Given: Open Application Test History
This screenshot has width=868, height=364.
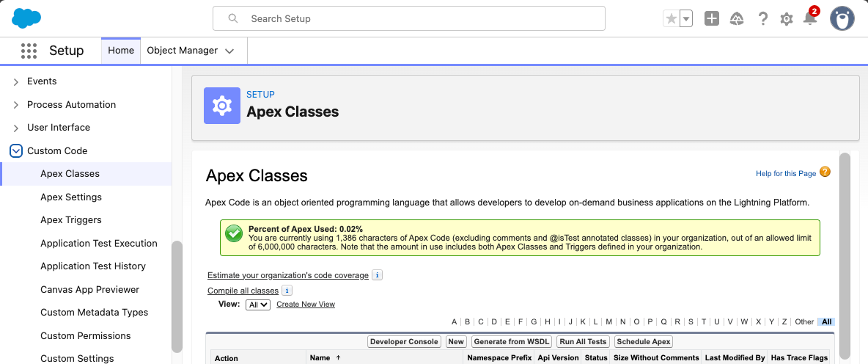Looking at the screenshot, I should (x=93, y=266).
